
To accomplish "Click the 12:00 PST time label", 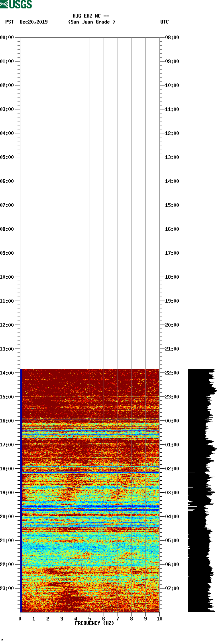I will coord(7,325).
